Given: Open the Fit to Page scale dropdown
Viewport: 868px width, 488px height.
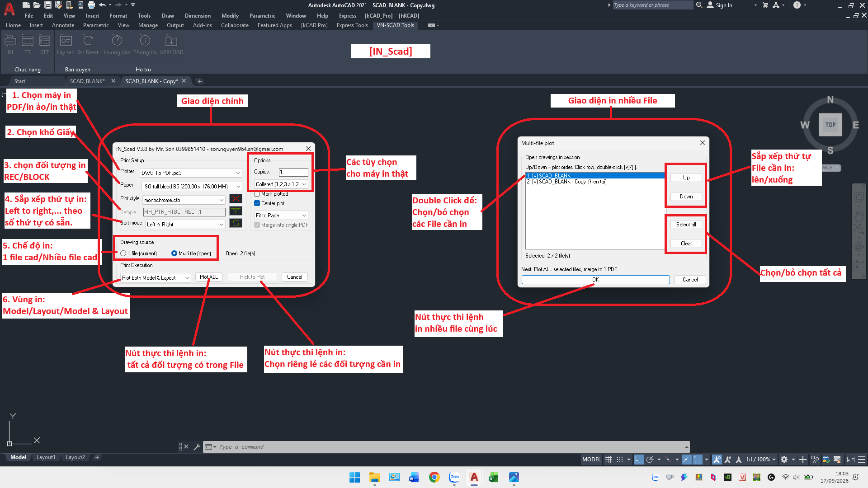Looking at the screenshot, I should click(x=281, y=216).
